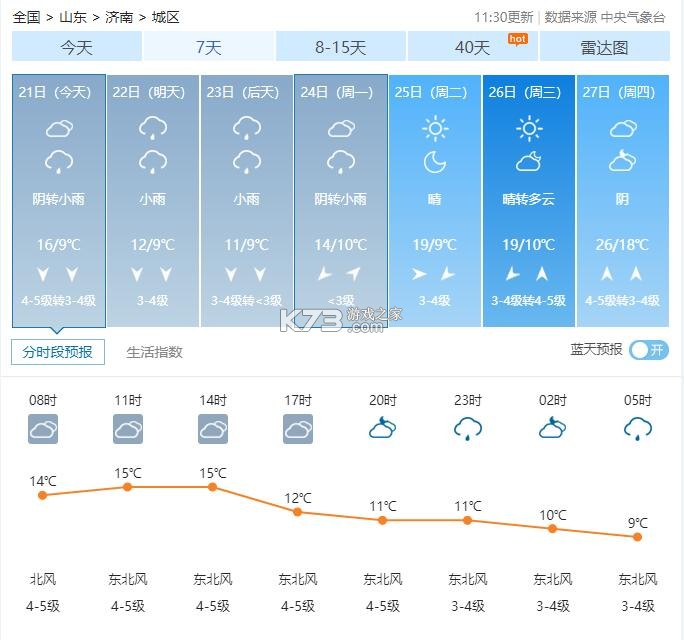The height and width of the screenshot is (640, 684).
Task: Click the 数据来源 中央气象台 text
Action: pyautogui.click(x=605, y=17)
